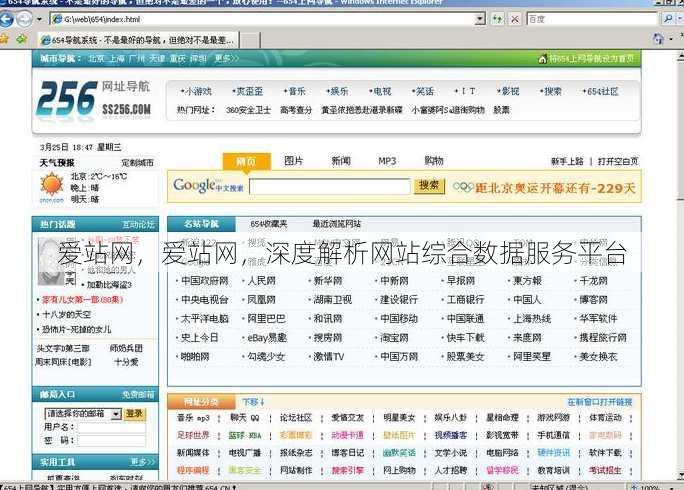The height and width of the screenshot is (490, 684).
Task: Select the 网页 search tab
Action: 246,161
